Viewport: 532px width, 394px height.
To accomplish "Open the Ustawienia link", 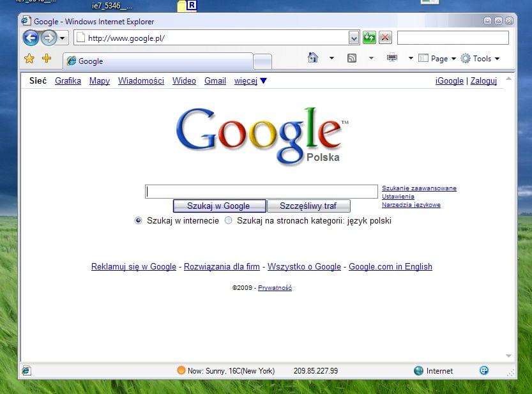I will [x=398, y=196].
